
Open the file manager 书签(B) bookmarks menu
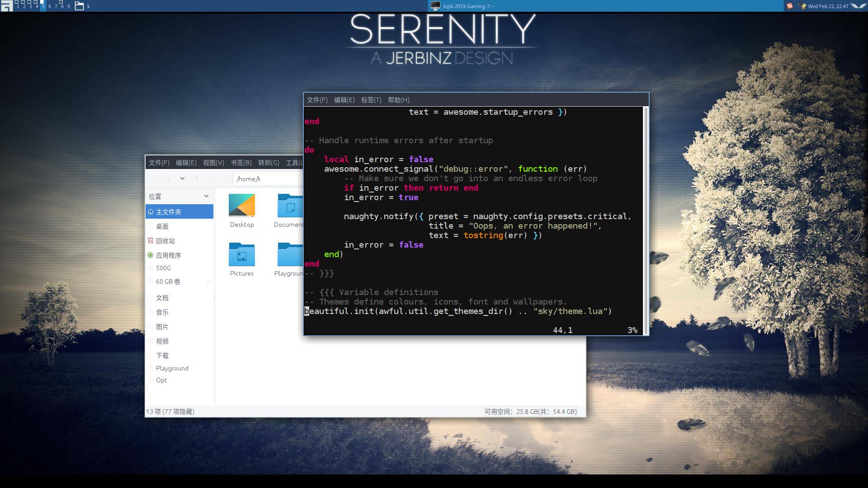point(241,163)
